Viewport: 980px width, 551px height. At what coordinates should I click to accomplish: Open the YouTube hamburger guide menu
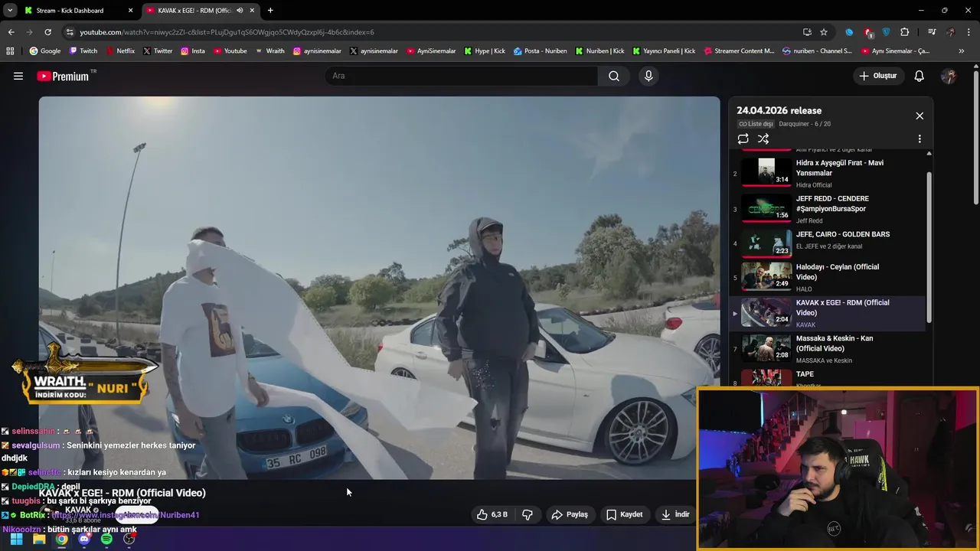18,76
